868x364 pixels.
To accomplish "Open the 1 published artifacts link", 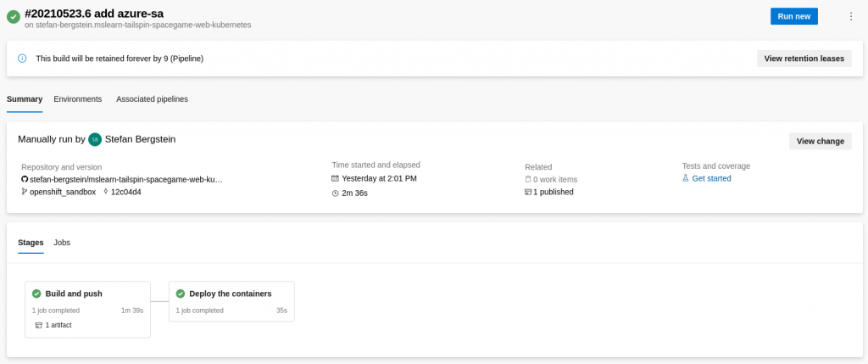I will [553, 193].
